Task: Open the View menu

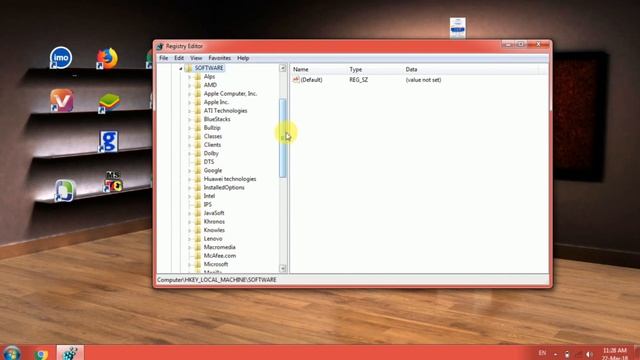Action: point(196,58)
